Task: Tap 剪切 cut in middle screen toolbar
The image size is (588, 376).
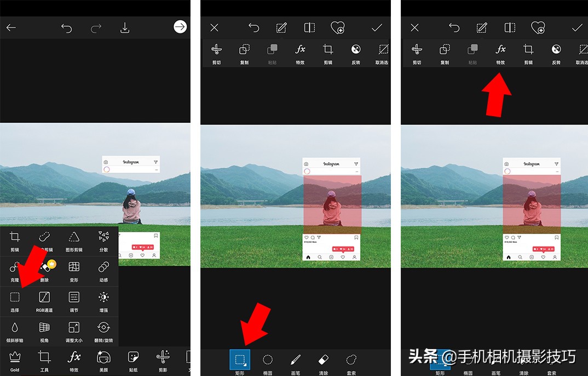Action: 216,54
